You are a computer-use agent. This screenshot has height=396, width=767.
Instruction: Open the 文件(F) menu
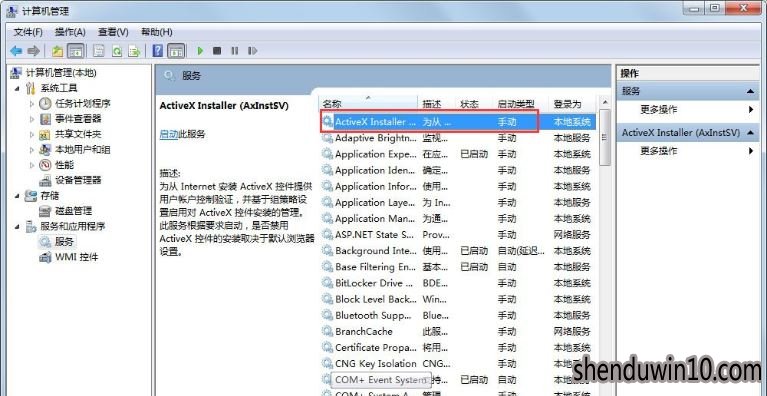pyautogui.click(x=28, y=32)
